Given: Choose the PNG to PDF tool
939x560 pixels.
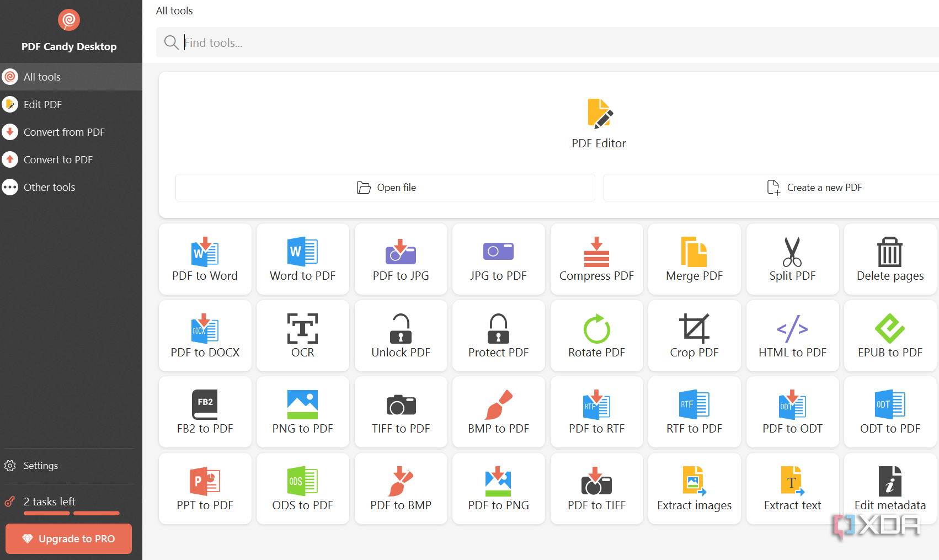Looking at the screenshot, I should (302, 412).
